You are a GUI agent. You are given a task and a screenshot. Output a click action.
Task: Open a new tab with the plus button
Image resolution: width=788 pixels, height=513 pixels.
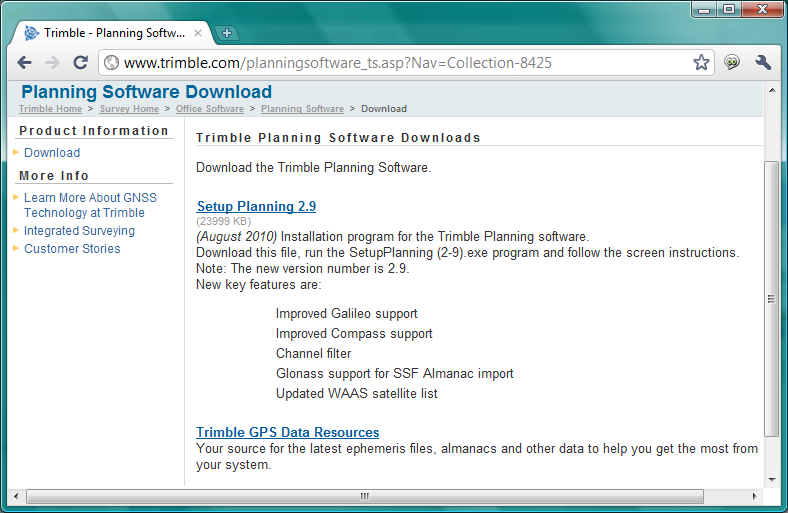coord(227,33)
